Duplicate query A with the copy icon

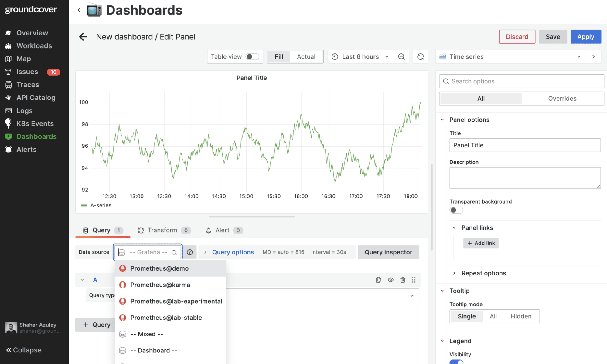pyautogui.click(x=378, y=280)
